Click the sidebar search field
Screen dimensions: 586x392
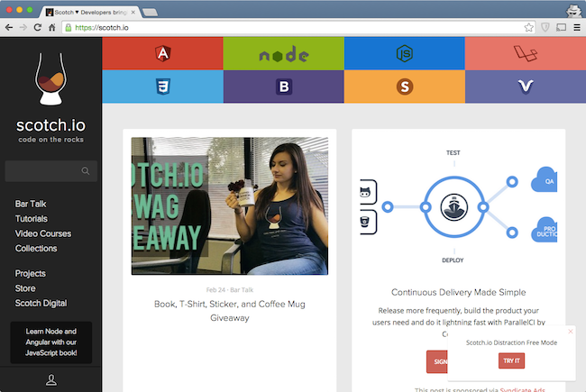click(45, 171)
